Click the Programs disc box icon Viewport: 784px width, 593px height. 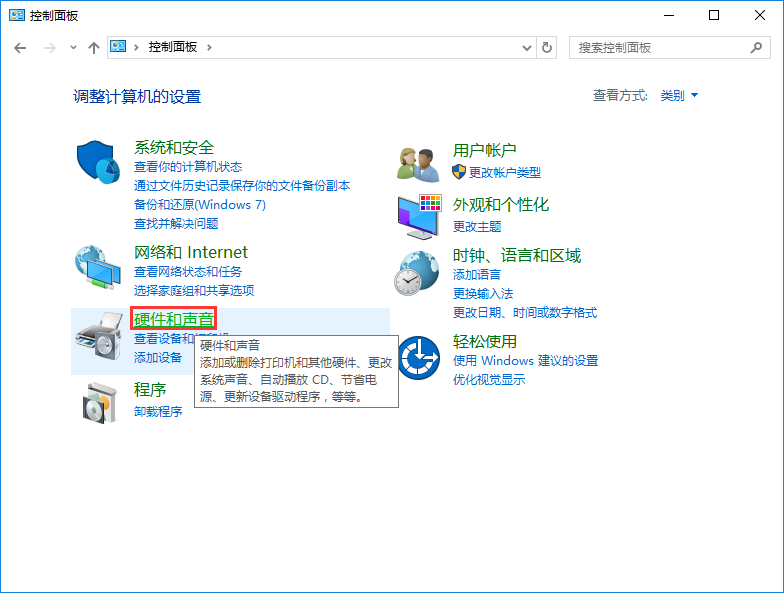[x=98, y=402]
